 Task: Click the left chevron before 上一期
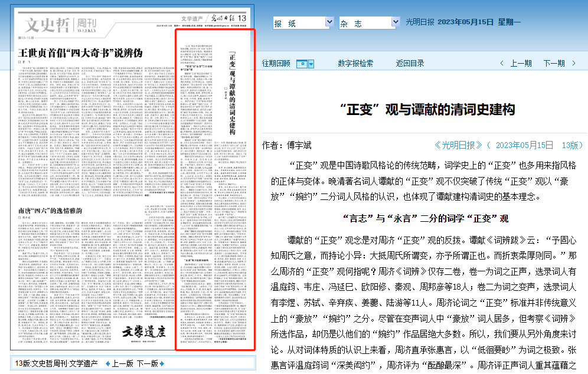[502, 64]
